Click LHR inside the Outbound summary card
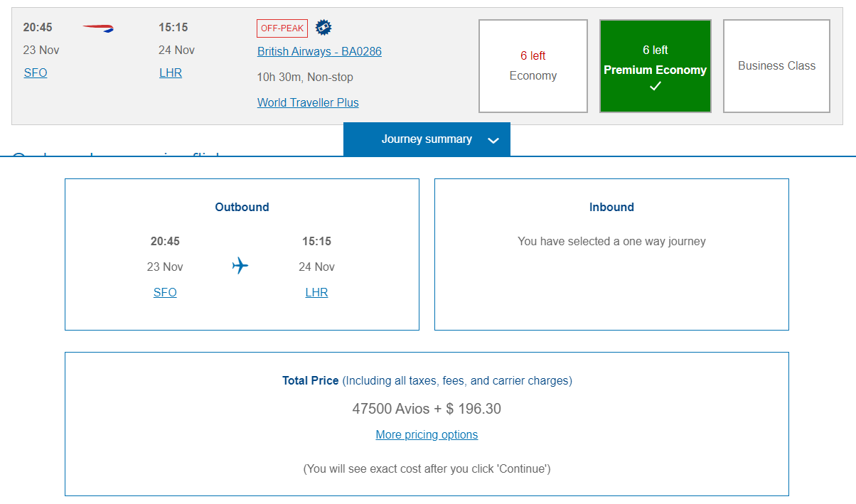 point(316,292)
